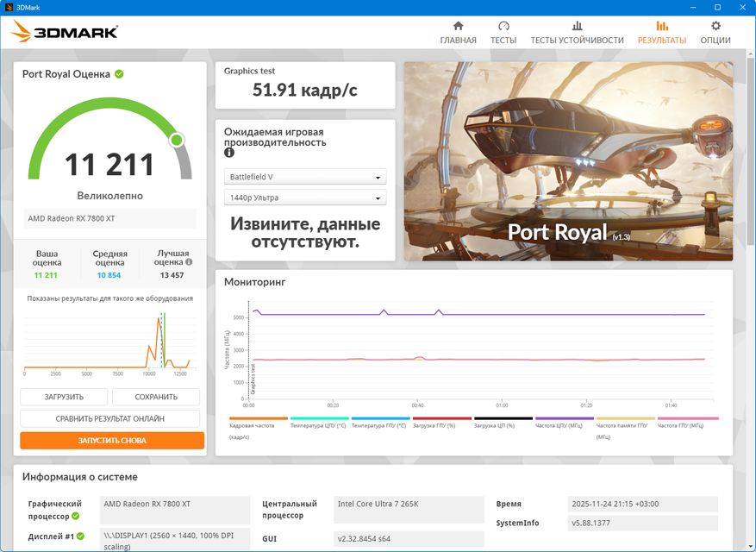
Task: Click the green check beside Графический процессор
Action: point(76,516)
